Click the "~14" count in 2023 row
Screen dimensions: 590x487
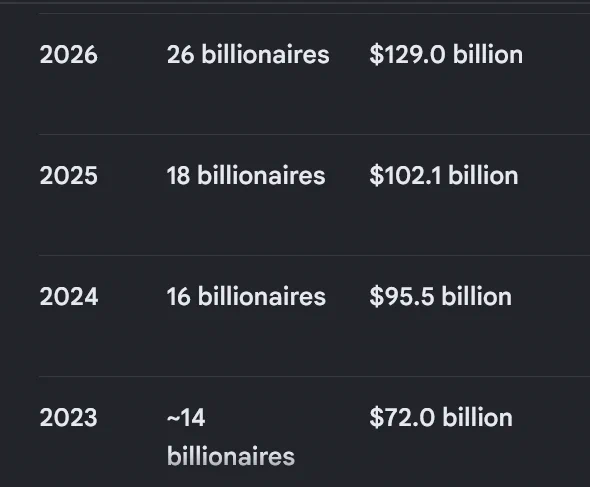[186, 418]
